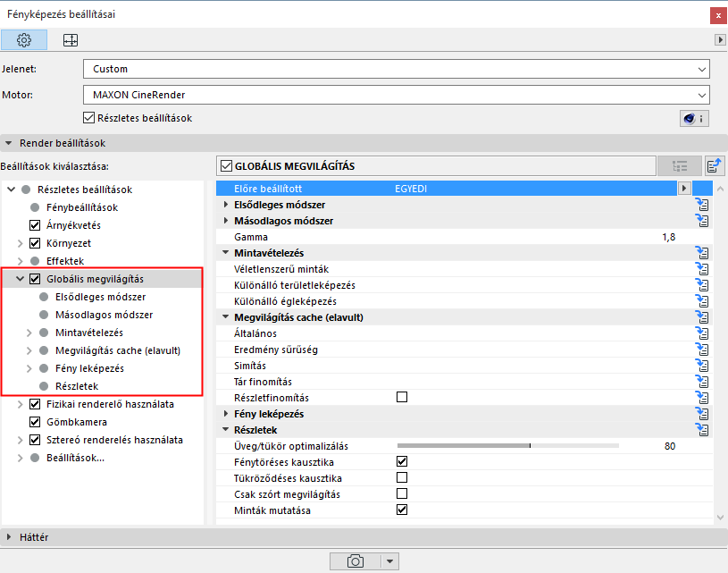Expand Elsődleges módszer settings group

tap(226, 205)
